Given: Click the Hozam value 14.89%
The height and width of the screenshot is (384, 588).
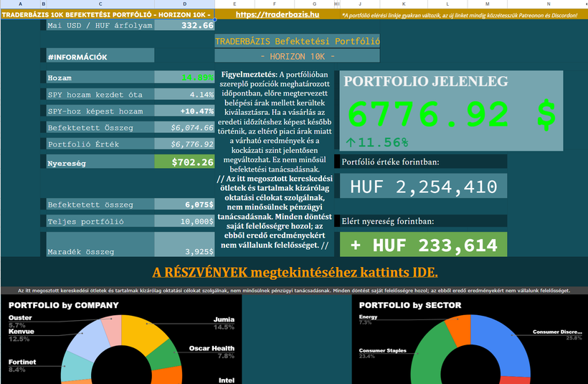Looking at the screenshot, I should 184,77.
